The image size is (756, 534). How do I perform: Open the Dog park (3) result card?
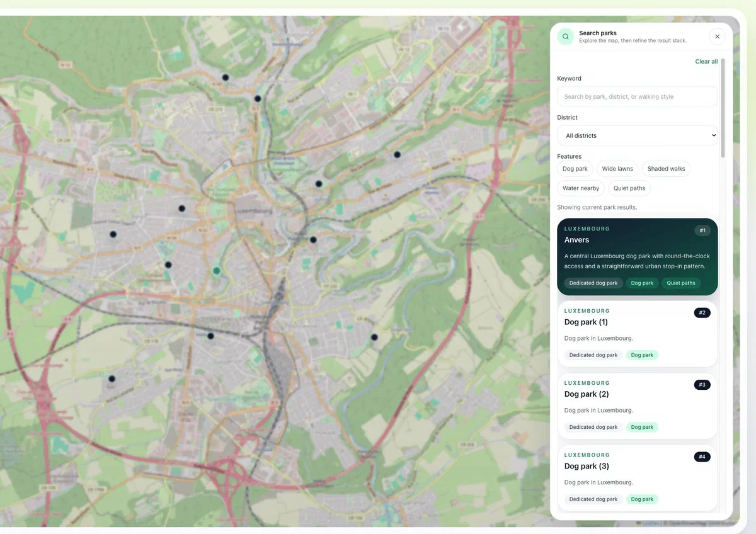pos(637,478)
